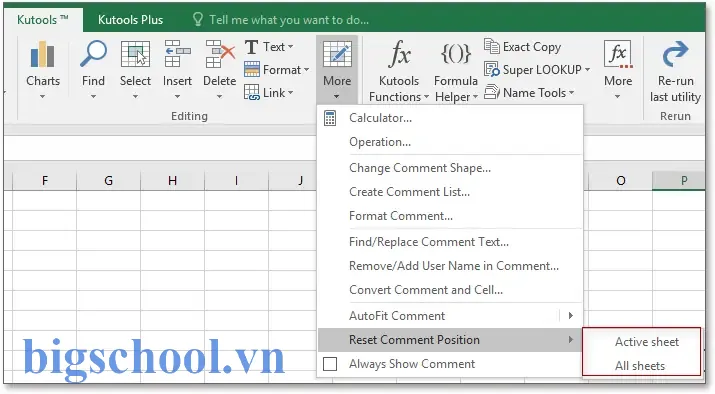Click the Calculator icon in the menu
Viewport: 715px width, 394px height.
click(x=330, y=118)
